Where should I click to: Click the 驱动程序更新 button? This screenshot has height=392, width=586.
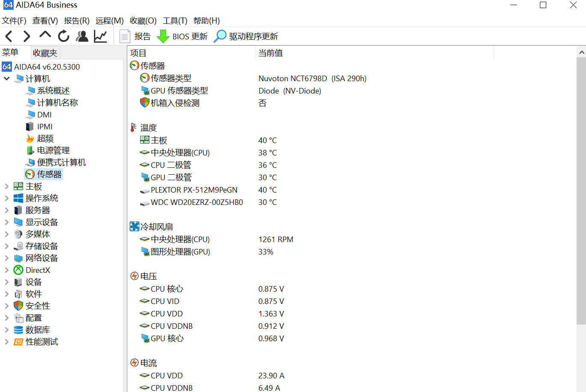[246, 36]
